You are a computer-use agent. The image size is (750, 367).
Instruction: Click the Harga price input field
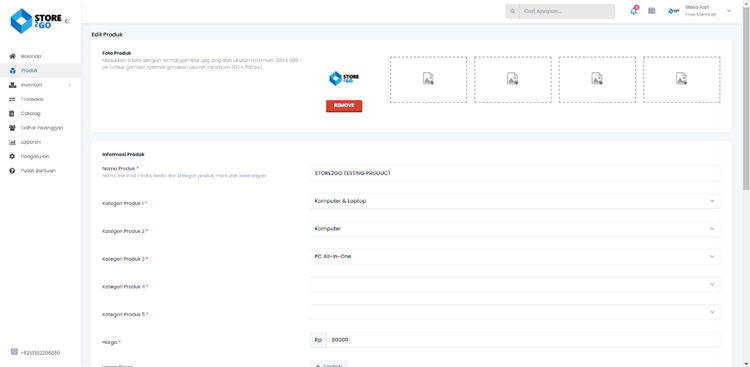point(523,340)
